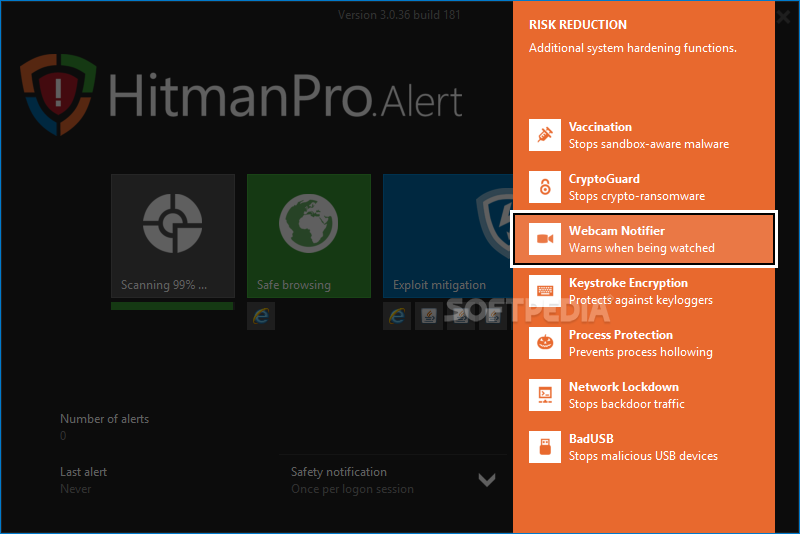Click the RISK REDUCTION heading
This screenshot has width=800, height=534.
coord(578,24)
